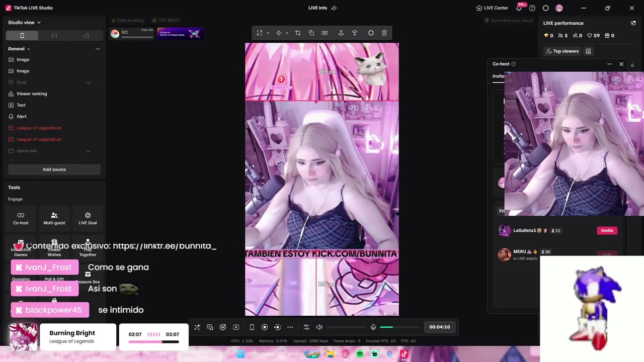Open the media music tool
Image resolution: width=644 pixels, height=362 pixels.
point(210,327)
